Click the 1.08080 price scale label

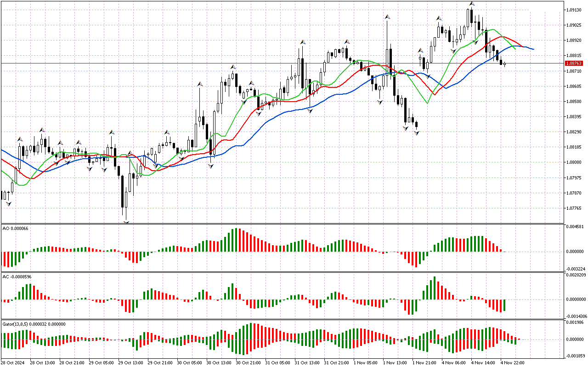click(x=574, y=162)
